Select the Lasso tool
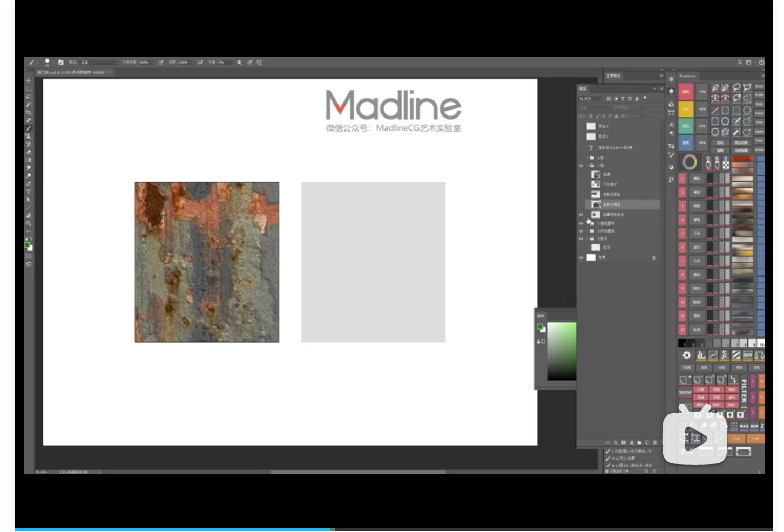Viewport: 784px width, 532px height. tap(29, 97)
